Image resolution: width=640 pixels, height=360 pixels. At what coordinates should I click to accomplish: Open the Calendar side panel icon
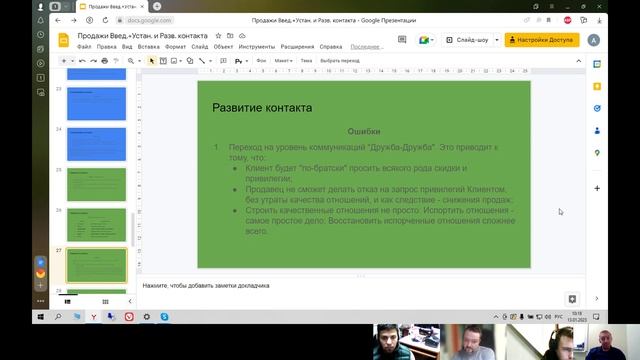(597, 64)
